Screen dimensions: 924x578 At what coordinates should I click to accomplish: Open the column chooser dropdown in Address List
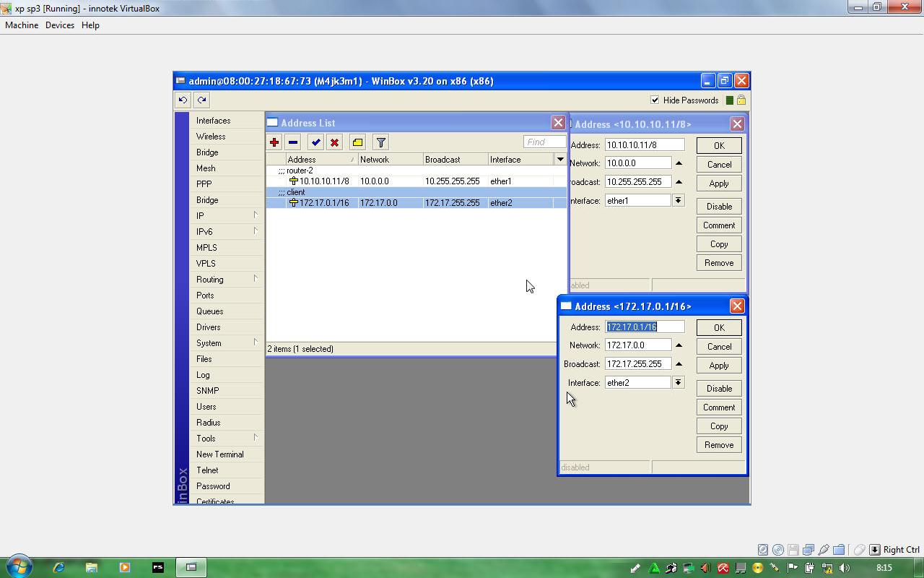[x=560, y=159]
